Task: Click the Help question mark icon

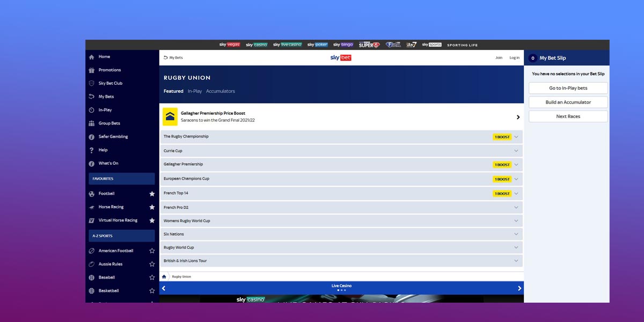Action: coord(92,150)
